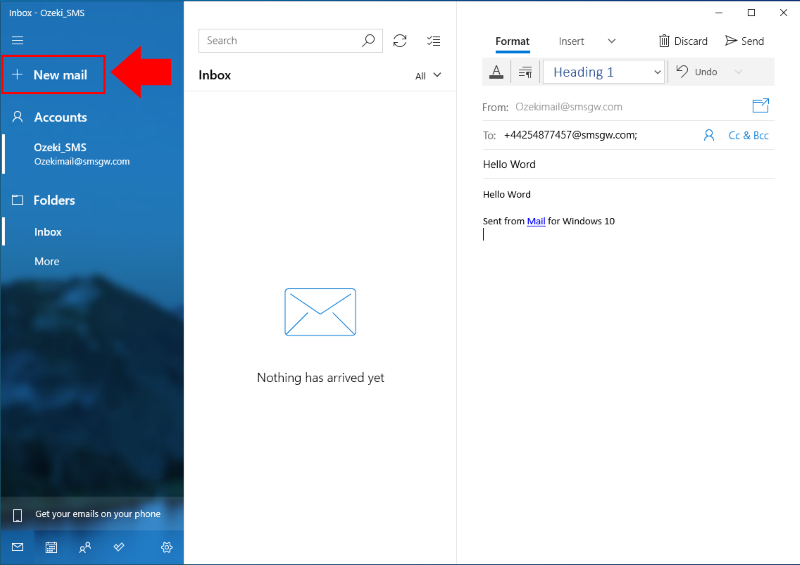
Task: Expand the dropdown next to Undo
Action: coord(738,72)
